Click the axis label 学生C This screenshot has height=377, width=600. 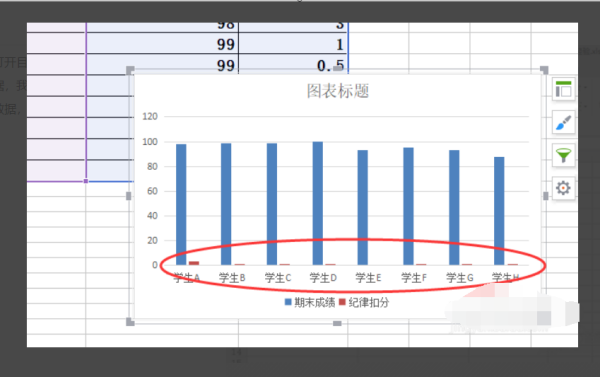click(278, 278)
